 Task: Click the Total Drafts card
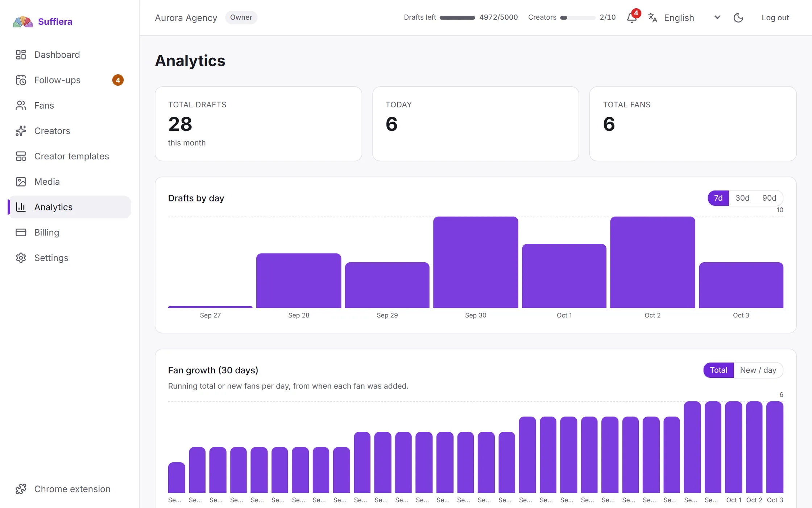pos(258,124)
